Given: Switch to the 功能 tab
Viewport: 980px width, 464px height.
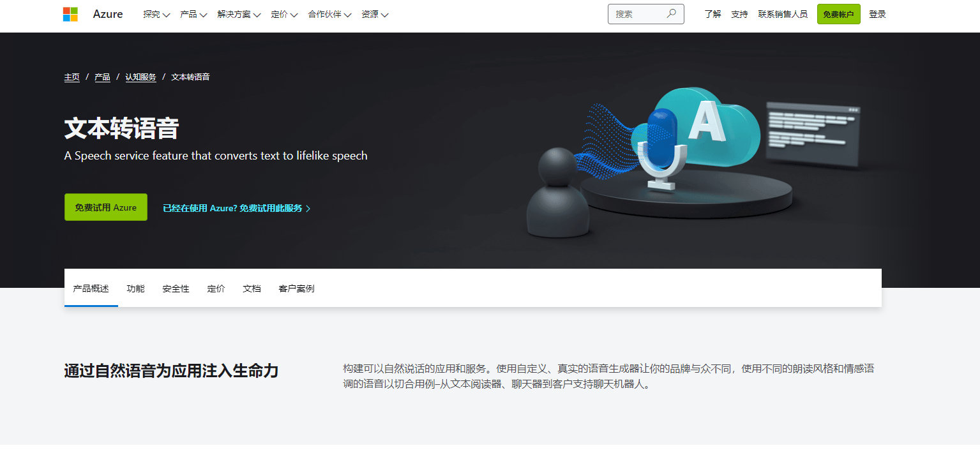Looking at the screenshot, I should click(x=135, y=288).
